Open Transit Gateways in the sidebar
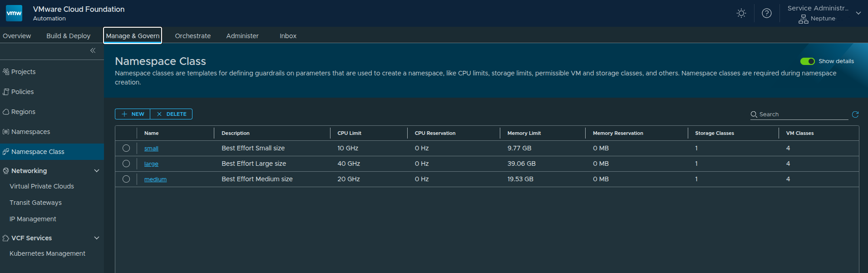 coord(35,203)
